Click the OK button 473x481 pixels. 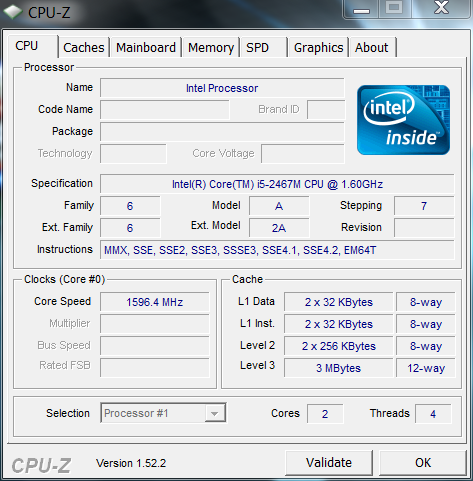pyautogui.click(x=423, y=463)
